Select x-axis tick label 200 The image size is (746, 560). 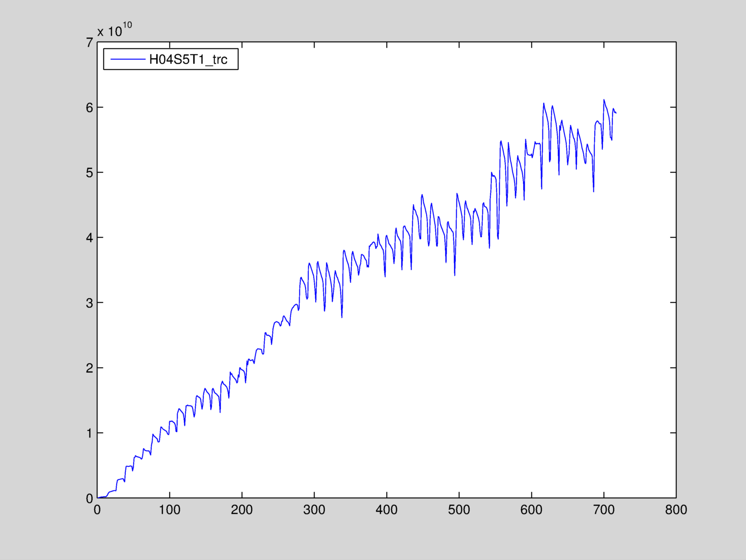[242, 510]
